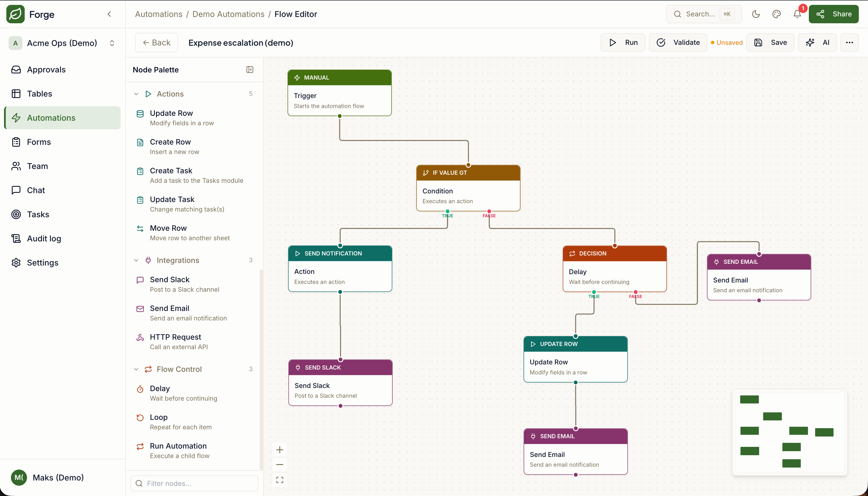Select Send Email palette node icon
The height and width of the screenshot is (496, 868).
(x=140, y=309)
